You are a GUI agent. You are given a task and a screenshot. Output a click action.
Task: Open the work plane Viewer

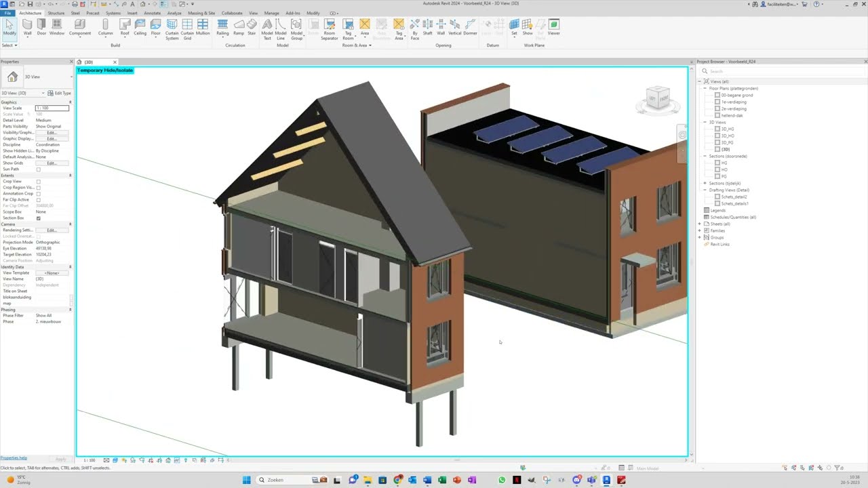click(x=554, y=27)
